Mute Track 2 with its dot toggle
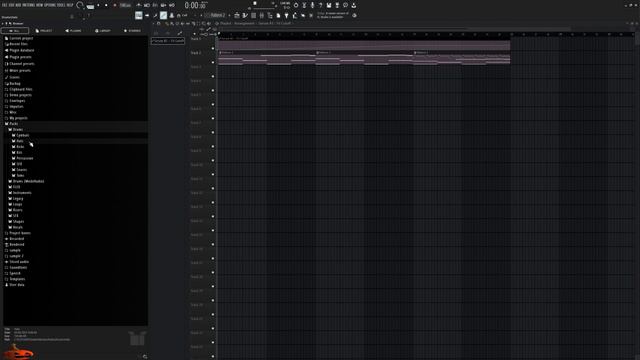This screenshot has width=640, height=360. [213, 62]
